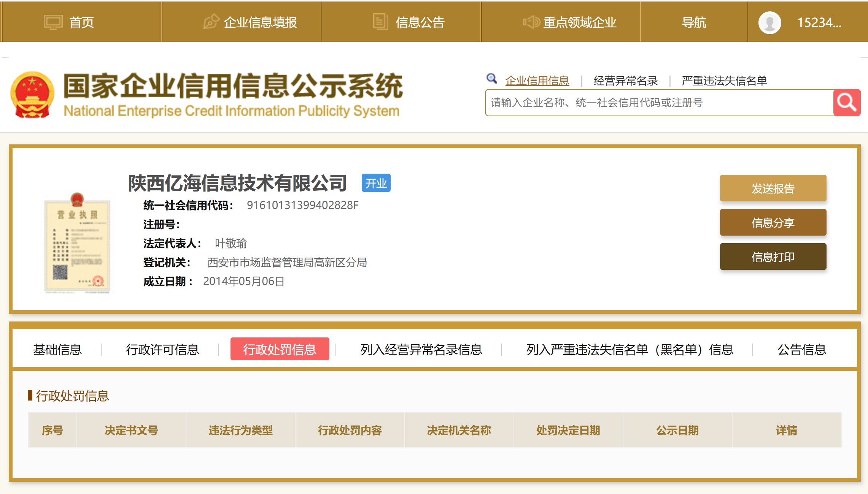Open the 导航 menu item
The image size is (868, 494).
(x=694, y=22)
